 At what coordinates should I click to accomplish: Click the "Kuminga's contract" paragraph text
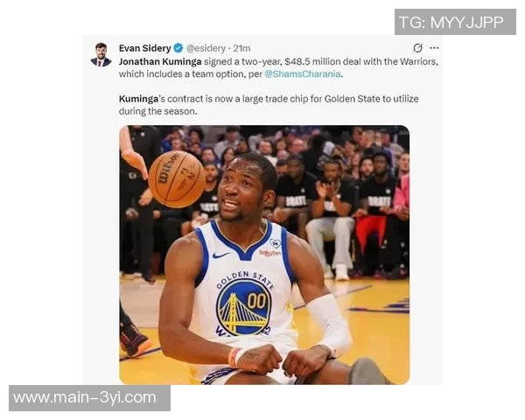(x=269, y=105)
